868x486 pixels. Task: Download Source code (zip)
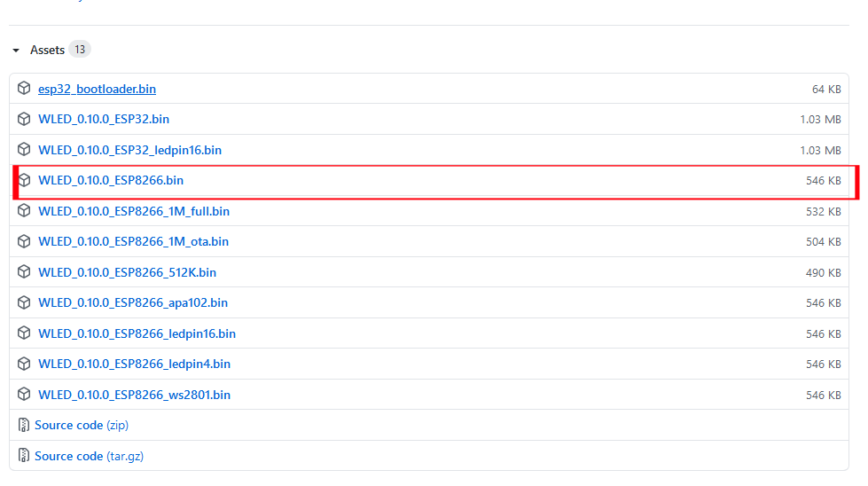click(82, 425)
